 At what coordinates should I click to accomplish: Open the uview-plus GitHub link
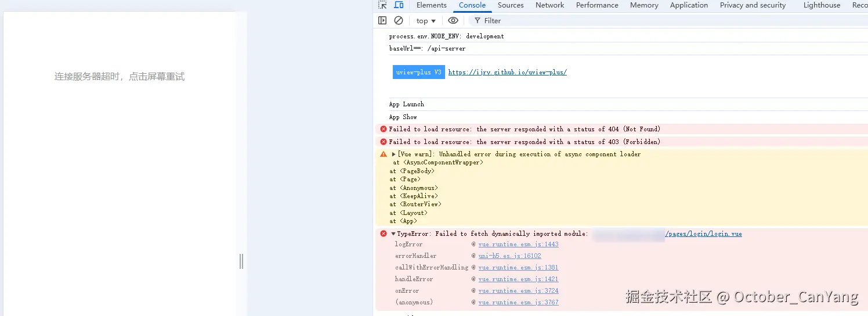pos(508,73)
